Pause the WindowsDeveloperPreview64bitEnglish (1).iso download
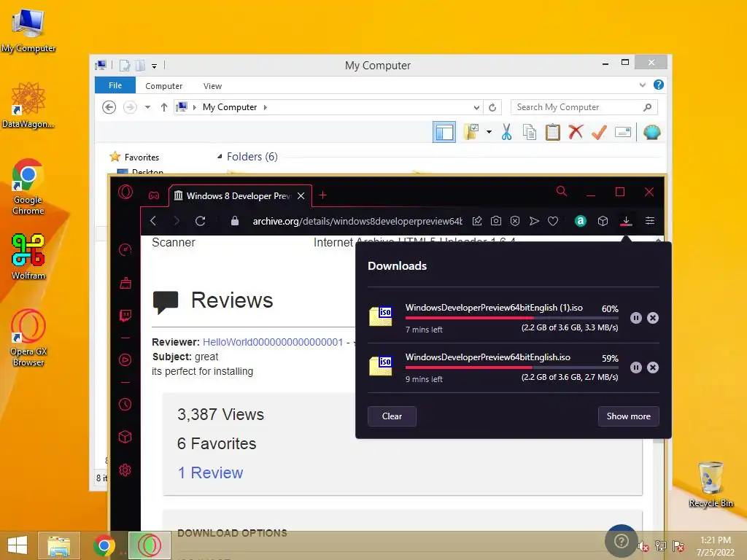 (636, 318)
